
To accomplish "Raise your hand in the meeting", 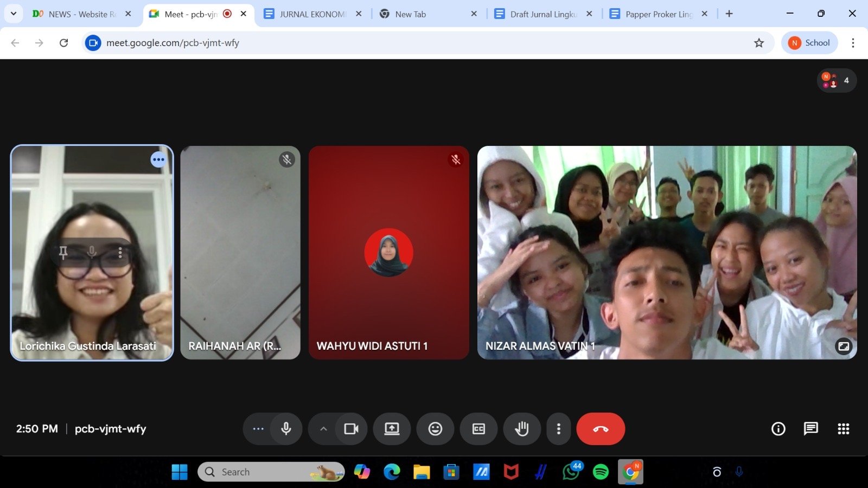I will (522, 429).
